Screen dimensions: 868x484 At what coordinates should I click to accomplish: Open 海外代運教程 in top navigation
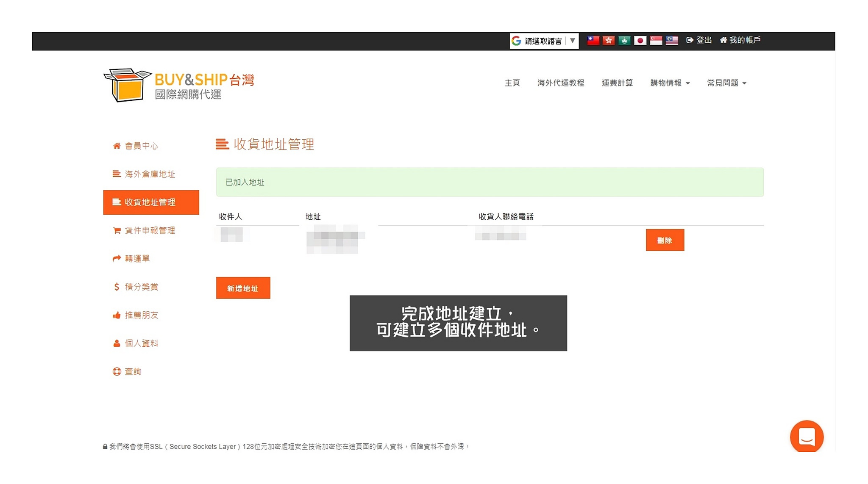coord(560,83)
